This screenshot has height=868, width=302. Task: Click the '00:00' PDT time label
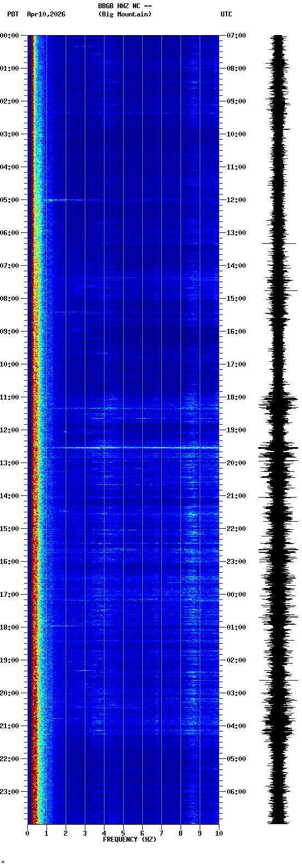click(x=10, y=36)
